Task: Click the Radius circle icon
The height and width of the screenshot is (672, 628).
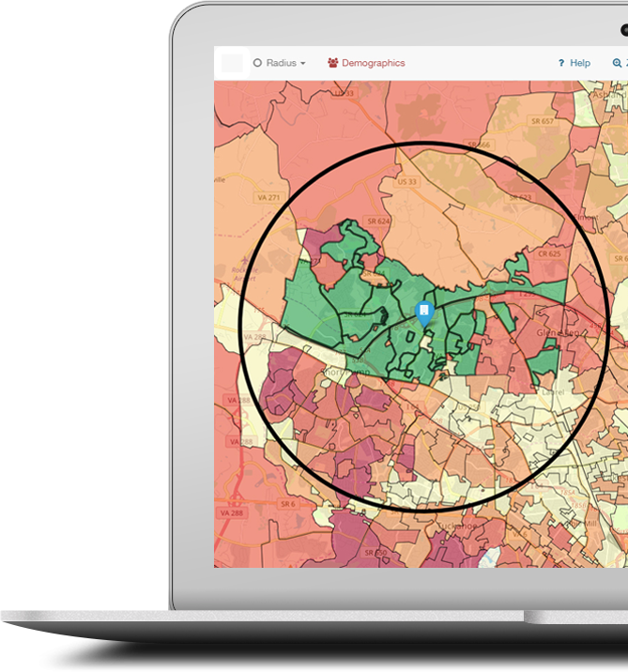Action: point(257,63)
